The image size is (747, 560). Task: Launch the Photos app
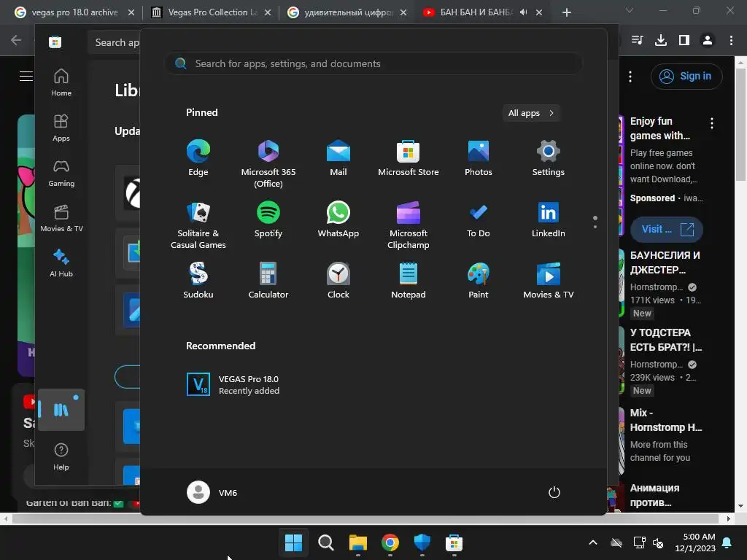pos(479,158)
